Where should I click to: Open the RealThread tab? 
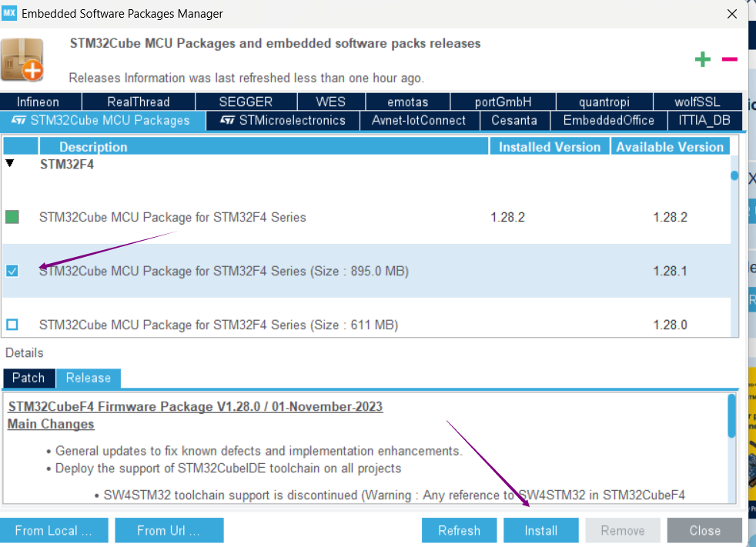[x=139, y=102]
